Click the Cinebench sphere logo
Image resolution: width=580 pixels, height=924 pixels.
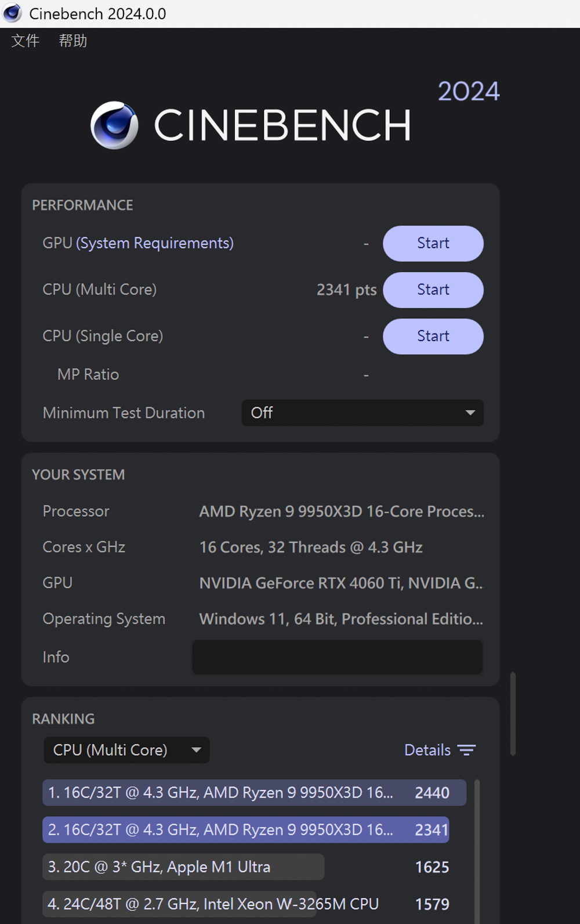pyautogui.click(x=114, y=125)
